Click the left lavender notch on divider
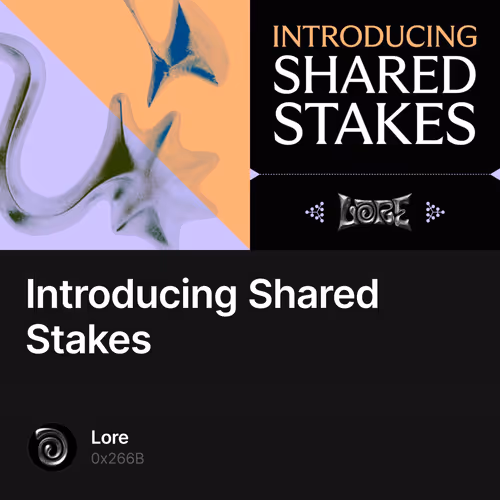The image size is (500, 500). pyautogui.click(x=255, y=174)
